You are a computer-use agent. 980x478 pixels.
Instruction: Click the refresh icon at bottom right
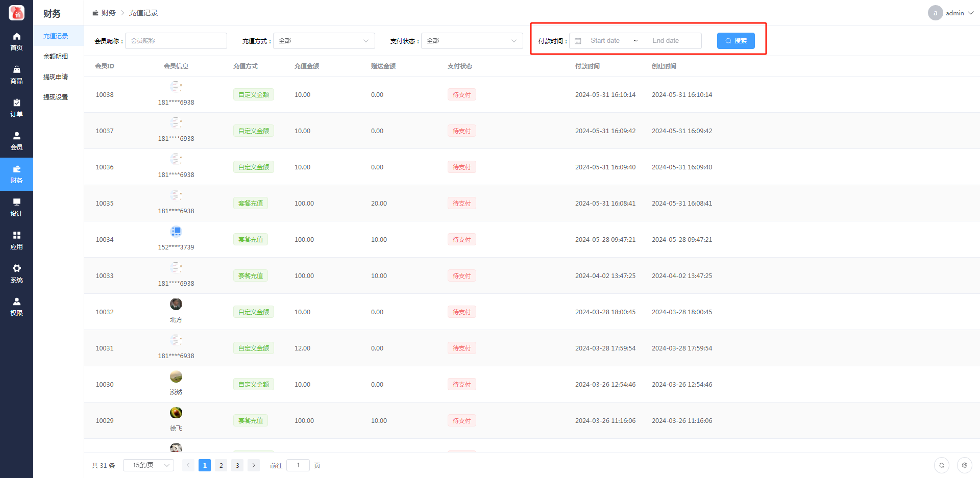tap(941, 465)
